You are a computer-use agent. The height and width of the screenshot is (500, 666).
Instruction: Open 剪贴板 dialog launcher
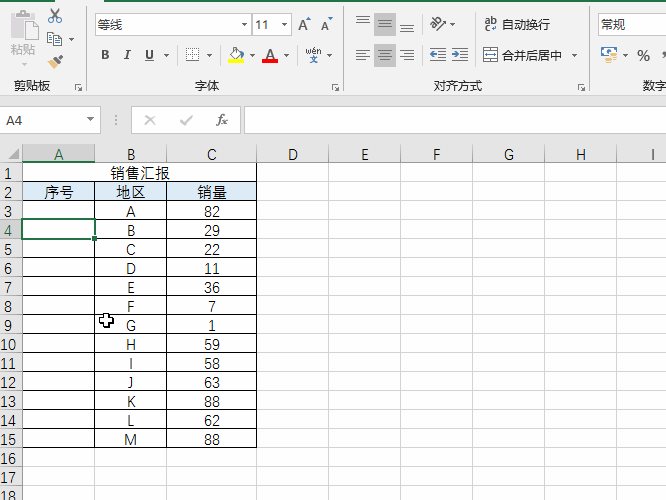tap(78, 88)
